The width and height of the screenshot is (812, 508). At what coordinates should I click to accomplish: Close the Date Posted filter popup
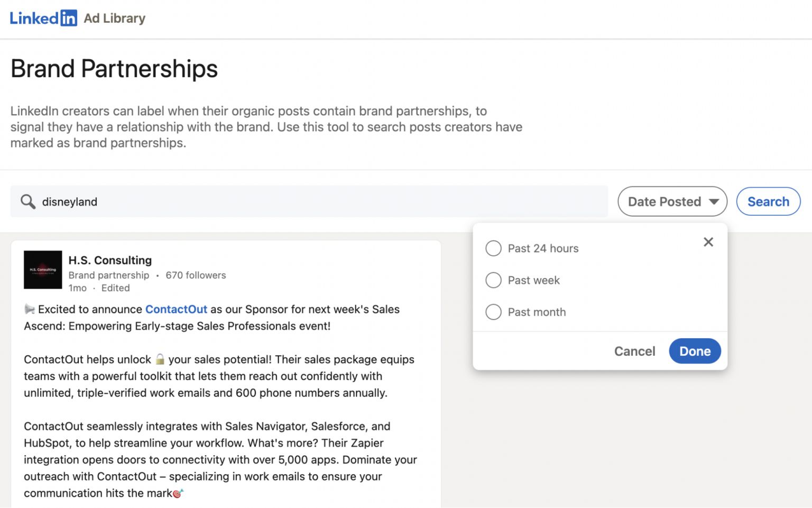708,242
